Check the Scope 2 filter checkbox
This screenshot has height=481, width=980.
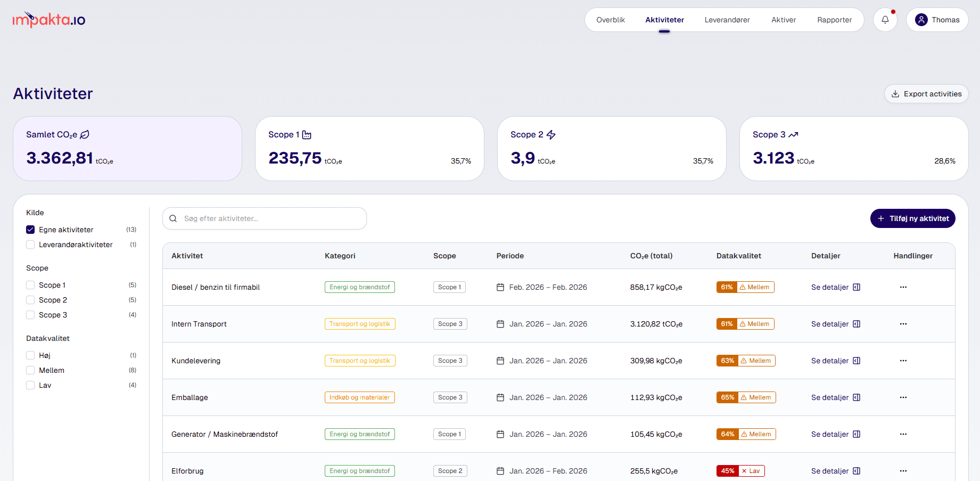30,299
